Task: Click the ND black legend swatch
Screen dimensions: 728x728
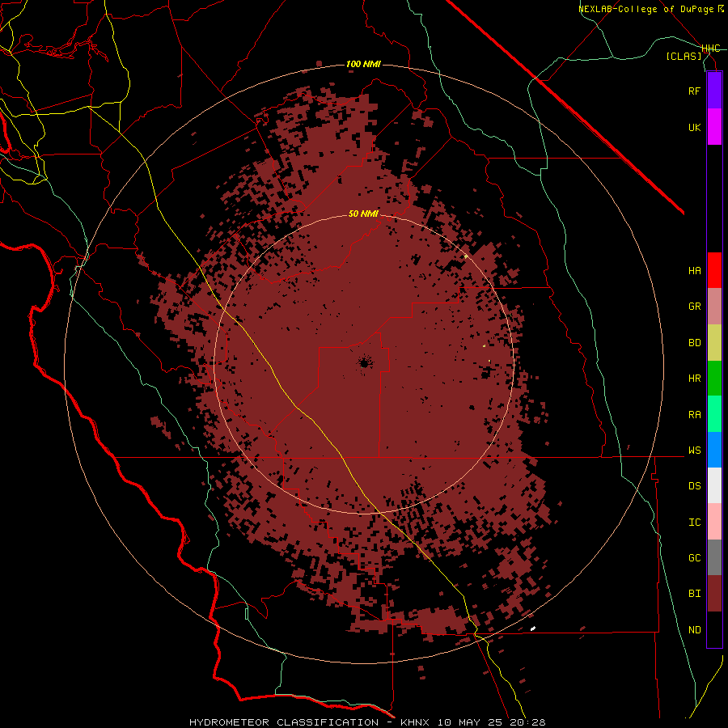Action: pyautogui.click(x=714, y=629)
